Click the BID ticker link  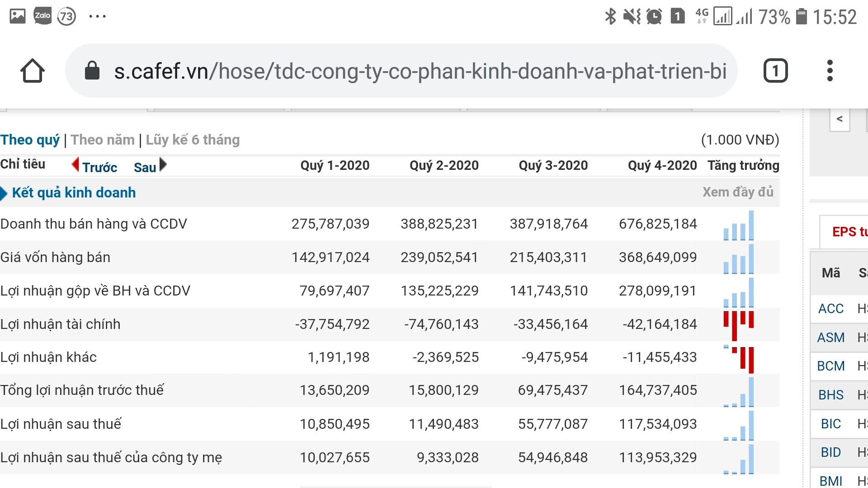[x=830, y=452]
